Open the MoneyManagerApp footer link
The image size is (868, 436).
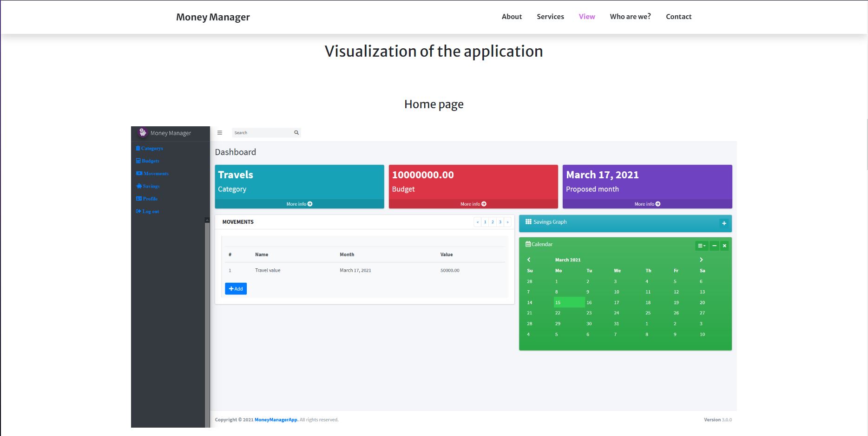coord(276,420)
